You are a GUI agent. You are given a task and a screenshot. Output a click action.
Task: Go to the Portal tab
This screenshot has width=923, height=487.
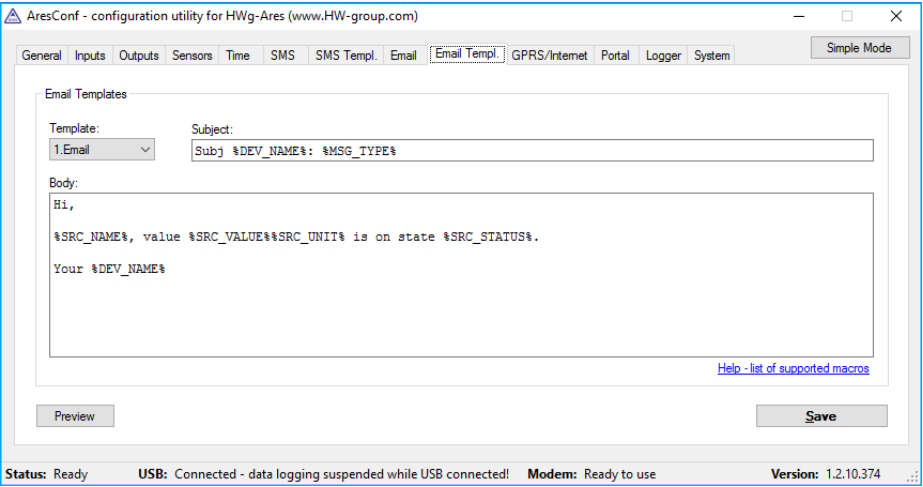pos(615,56)
